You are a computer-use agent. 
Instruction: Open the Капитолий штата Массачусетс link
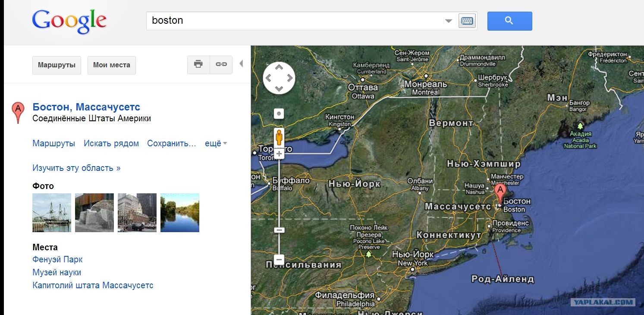pyautogui.click(x=93, y=285)
